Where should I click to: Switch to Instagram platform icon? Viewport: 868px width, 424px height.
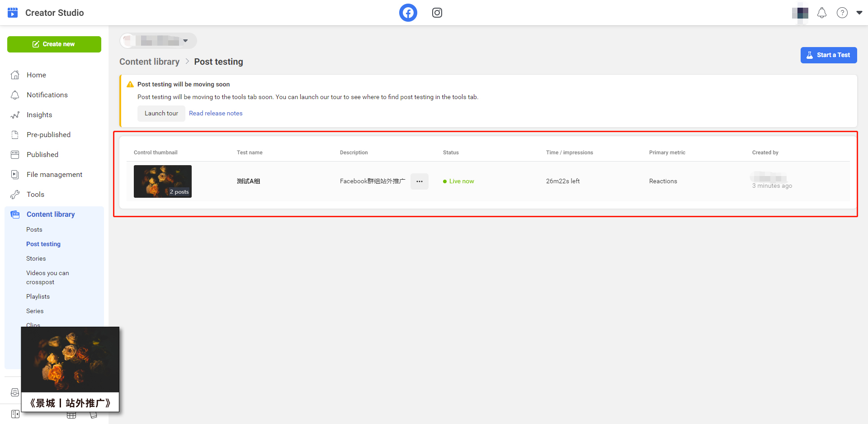(437, 13)
